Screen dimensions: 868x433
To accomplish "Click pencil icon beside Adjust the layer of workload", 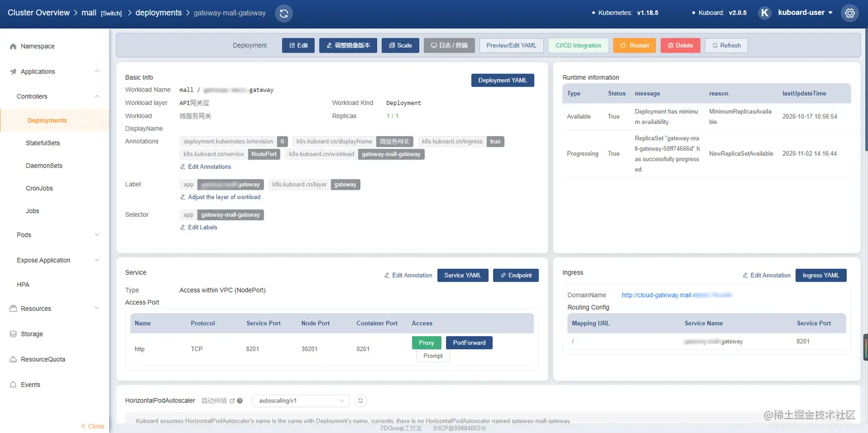I will (183, 197).
